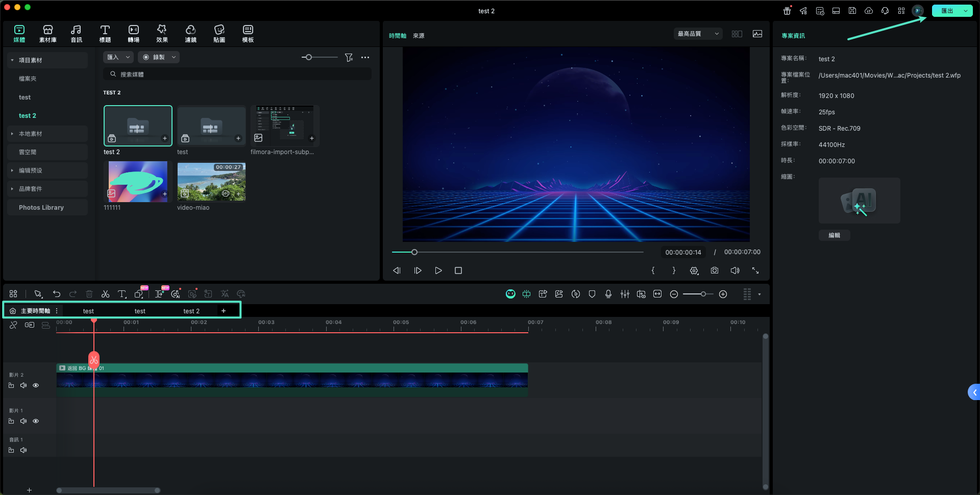980x495 pixels.
Task: Click the undo arrow icon
Action: click(57, 294)
